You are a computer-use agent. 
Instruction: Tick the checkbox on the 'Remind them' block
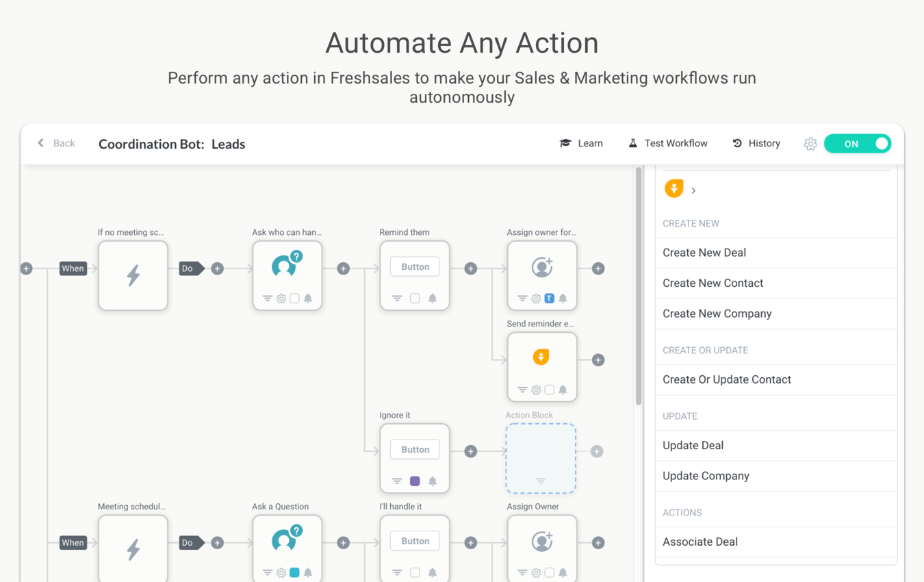[414, 298]
